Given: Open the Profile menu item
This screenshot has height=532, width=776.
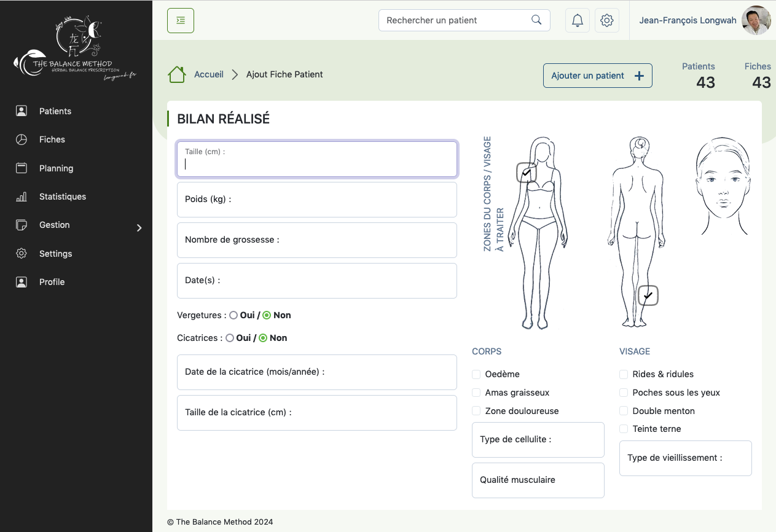Looking at the screenshot, I should (52, 282).
